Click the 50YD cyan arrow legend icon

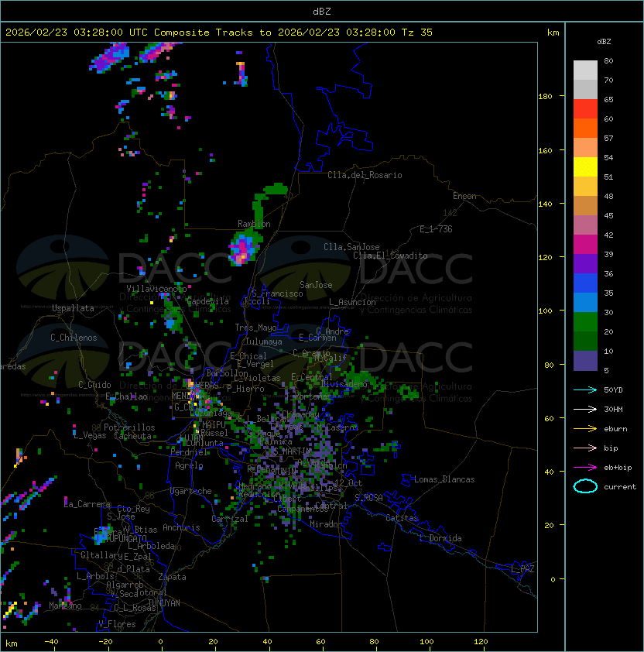585,390
